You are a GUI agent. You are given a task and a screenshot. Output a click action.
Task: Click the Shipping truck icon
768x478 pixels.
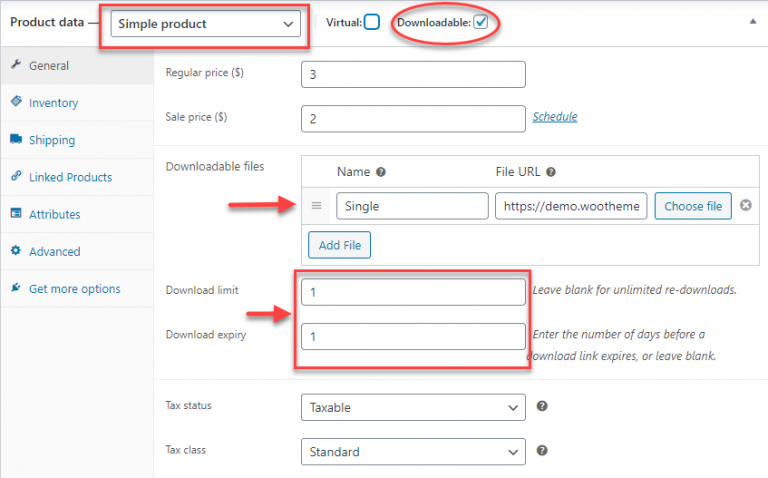pos(16,139)
